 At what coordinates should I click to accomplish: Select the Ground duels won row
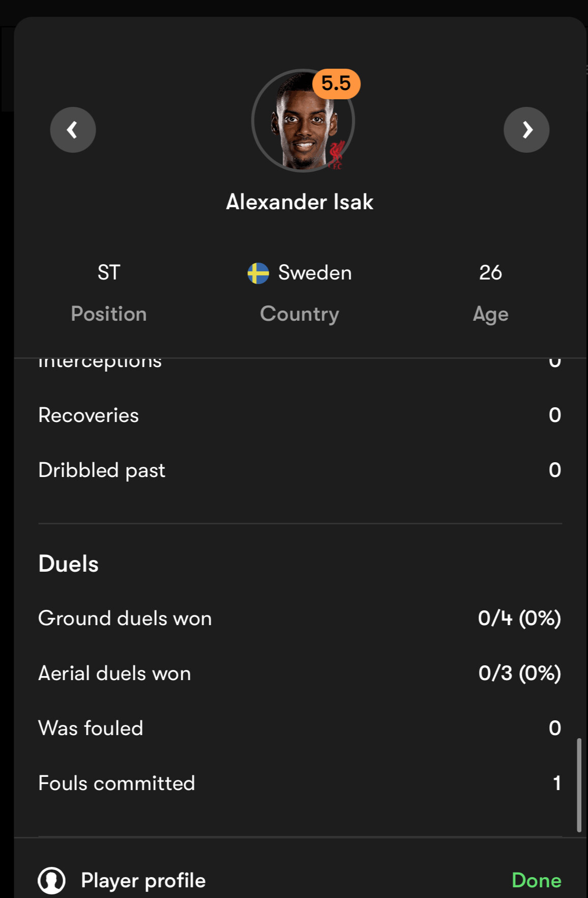[299, 619]
